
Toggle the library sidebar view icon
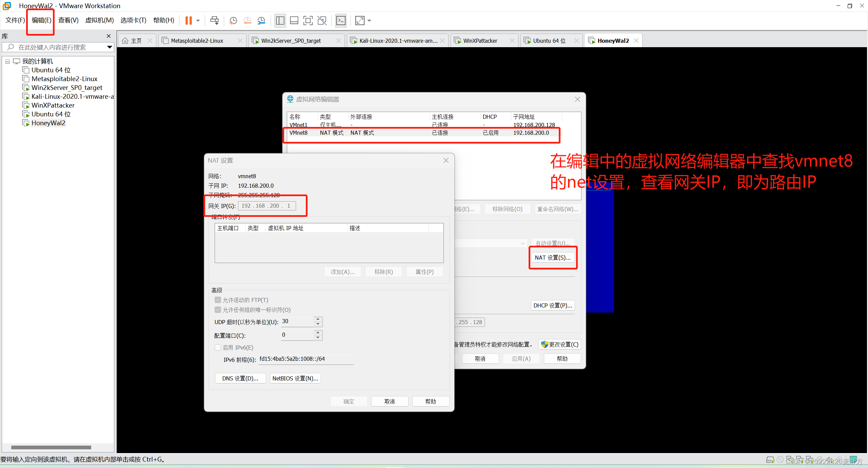280,20
